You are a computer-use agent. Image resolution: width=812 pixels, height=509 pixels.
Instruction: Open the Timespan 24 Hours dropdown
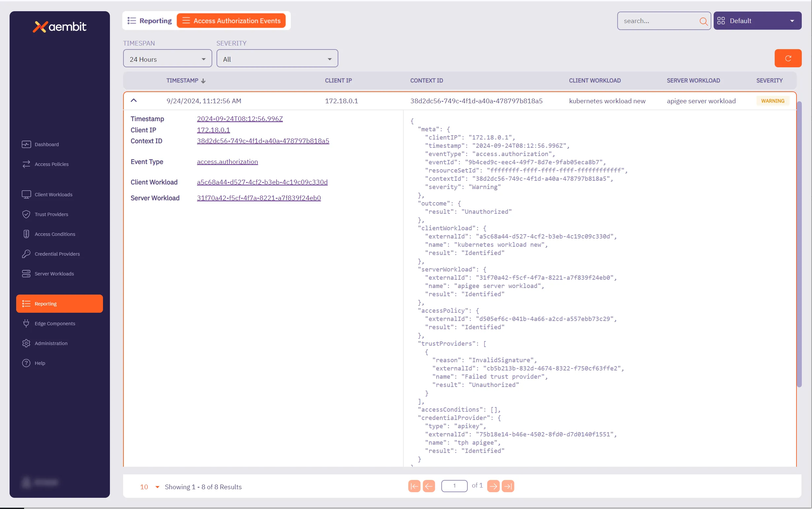tap(167, 59)
